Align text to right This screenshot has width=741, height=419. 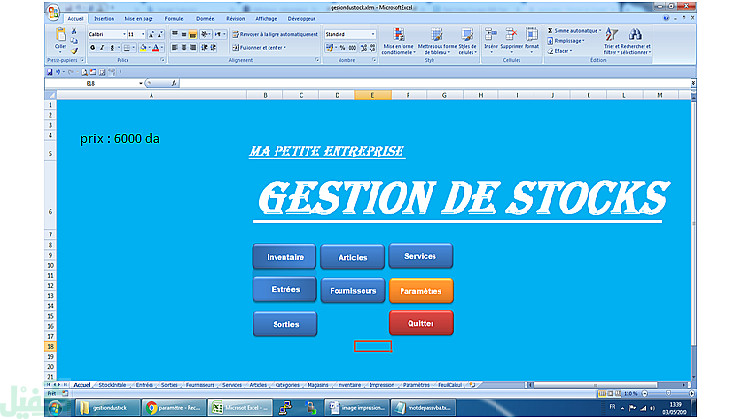pos(193,48)
